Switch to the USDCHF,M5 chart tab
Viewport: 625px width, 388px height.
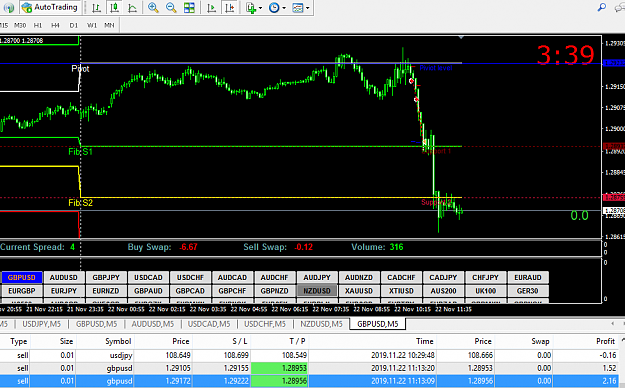(x=265, y=324)
